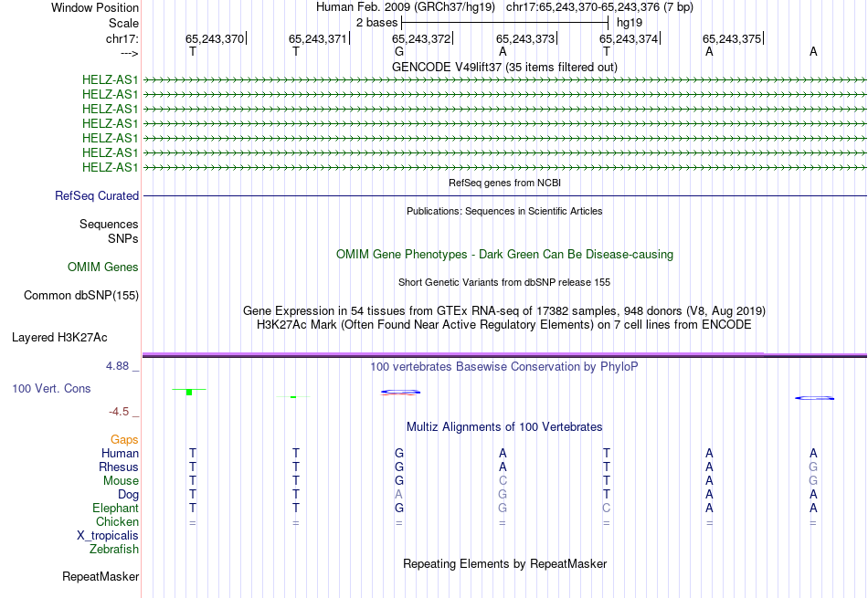868x598 pixels.
Task: Click the orange Gaps label
Action: click(124, 440)
